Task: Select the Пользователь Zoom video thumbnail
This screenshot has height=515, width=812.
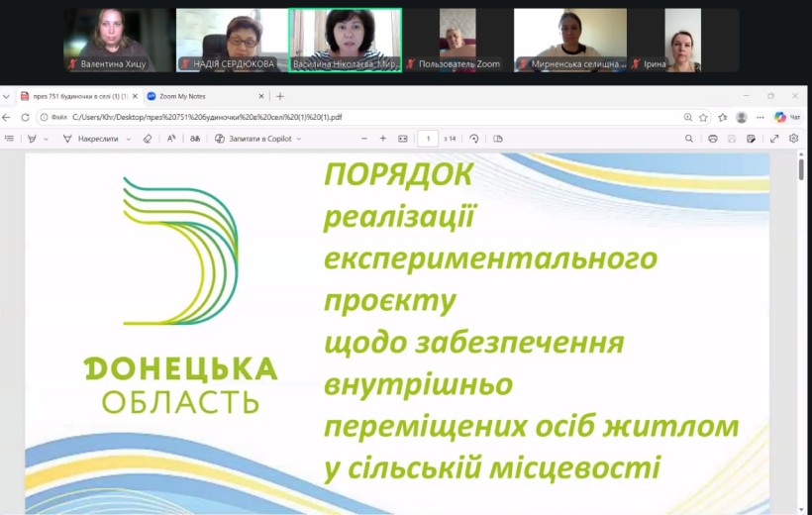Action: (457, 40)
